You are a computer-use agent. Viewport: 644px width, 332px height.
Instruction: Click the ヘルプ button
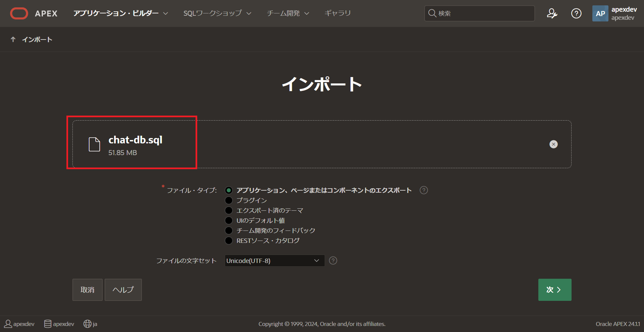[123, 290]
